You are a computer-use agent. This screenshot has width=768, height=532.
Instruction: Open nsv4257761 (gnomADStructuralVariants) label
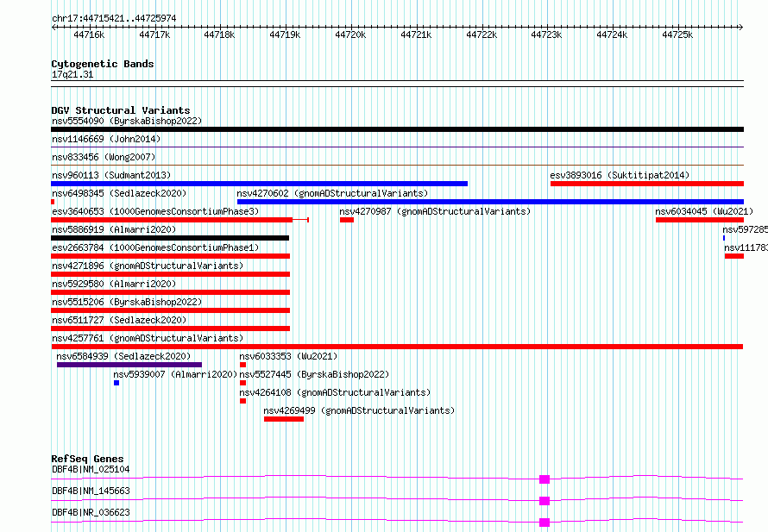pos(148,338)
